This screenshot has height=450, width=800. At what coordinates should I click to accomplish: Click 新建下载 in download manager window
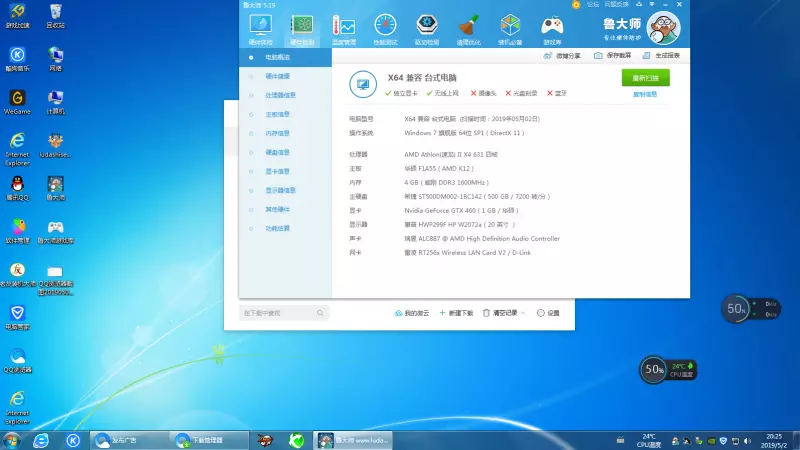coord(456,313)
